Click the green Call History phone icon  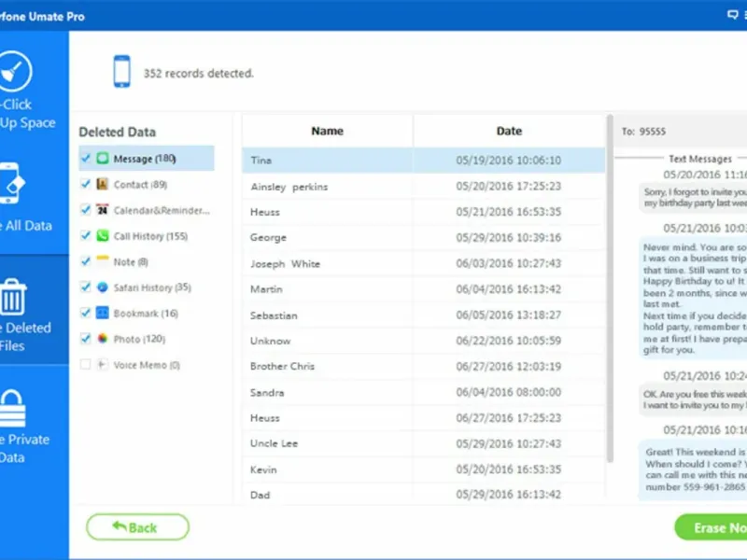[103, 235]
